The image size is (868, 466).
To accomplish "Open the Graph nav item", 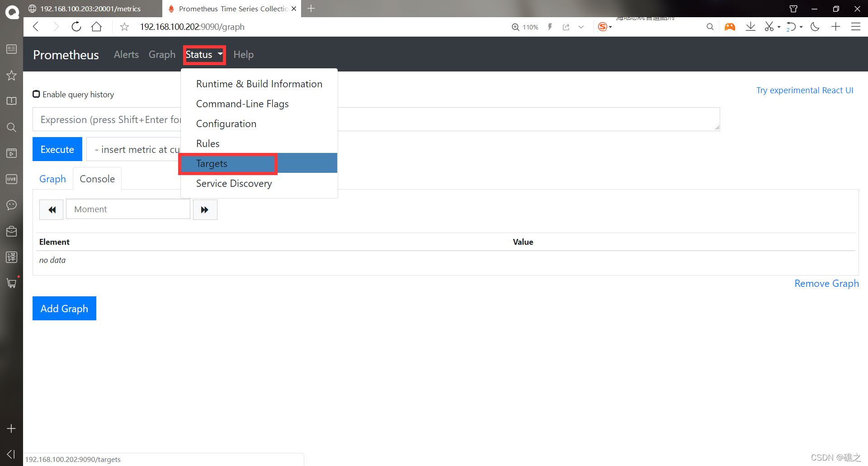I will 162,55.
